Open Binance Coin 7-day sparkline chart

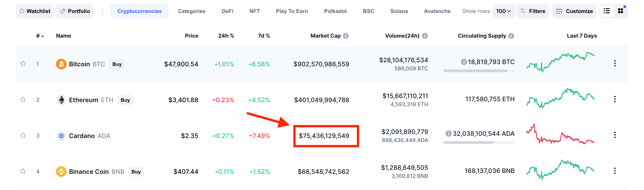[x=560, y=170]
